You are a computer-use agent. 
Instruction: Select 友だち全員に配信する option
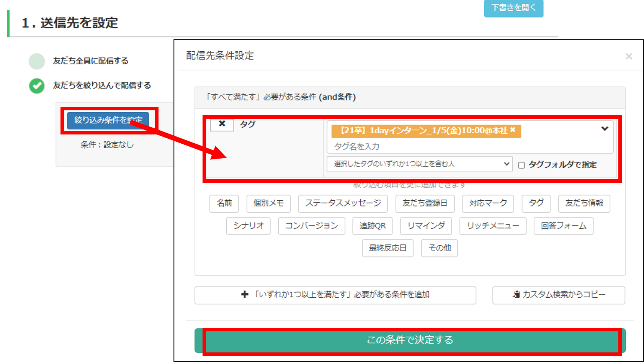click(37, 61)
